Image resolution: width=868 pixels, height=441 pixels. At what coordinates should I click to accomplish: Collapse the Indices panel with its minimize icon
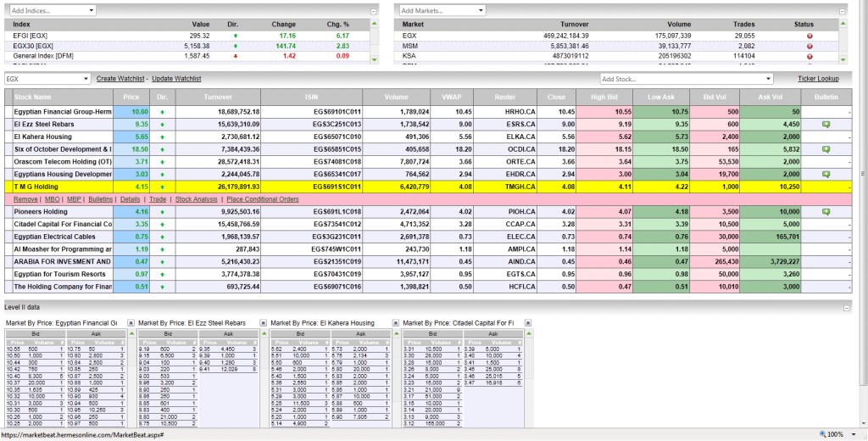(374, 12)
